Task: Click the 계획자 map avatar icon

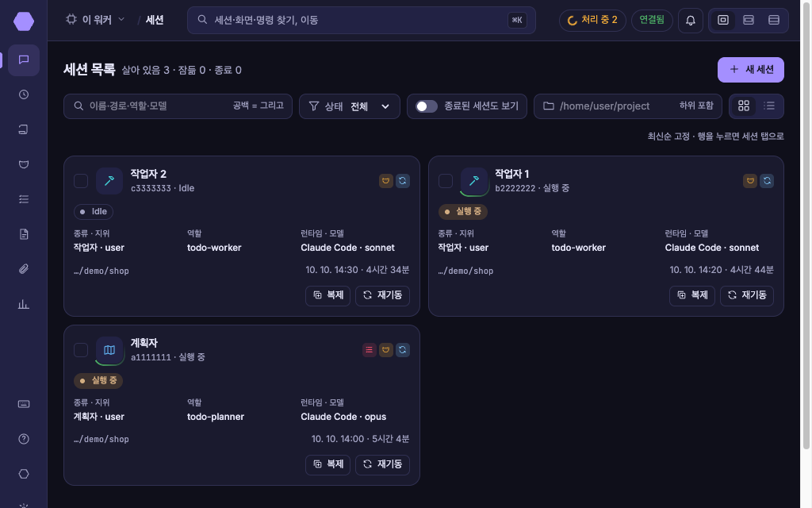Action: coord(109,350)
